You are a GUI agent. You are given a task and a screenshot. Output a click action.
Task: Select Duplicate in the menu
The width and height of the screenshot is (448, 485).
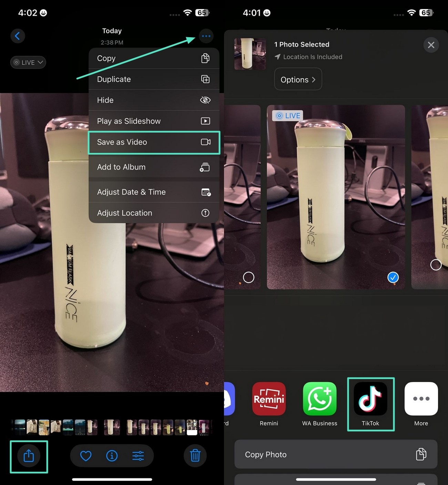pos(154,79)
